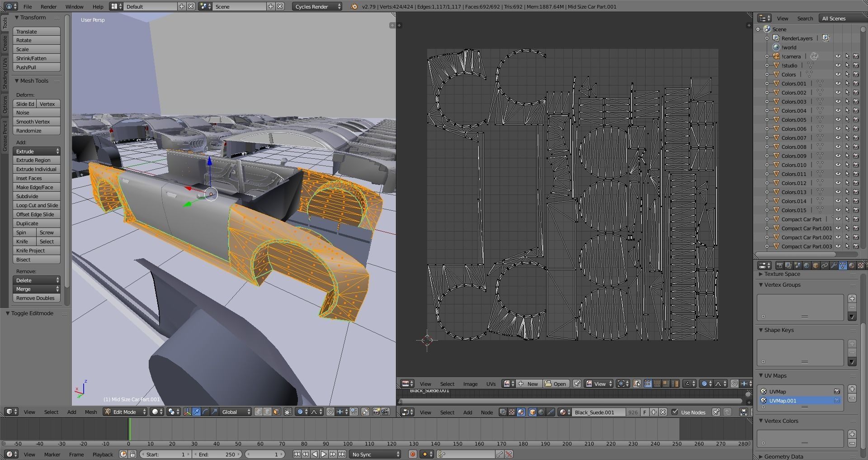
Task: Open the Mesh menu in 3D view
Action: coord(91,412)
